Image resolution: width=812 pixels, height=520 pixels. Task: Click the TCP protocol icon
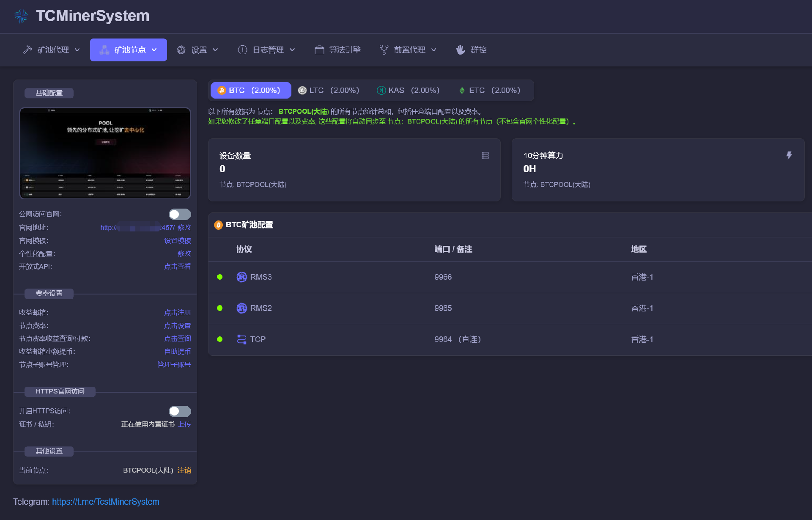pyautogui.click(x=241, y=339)
